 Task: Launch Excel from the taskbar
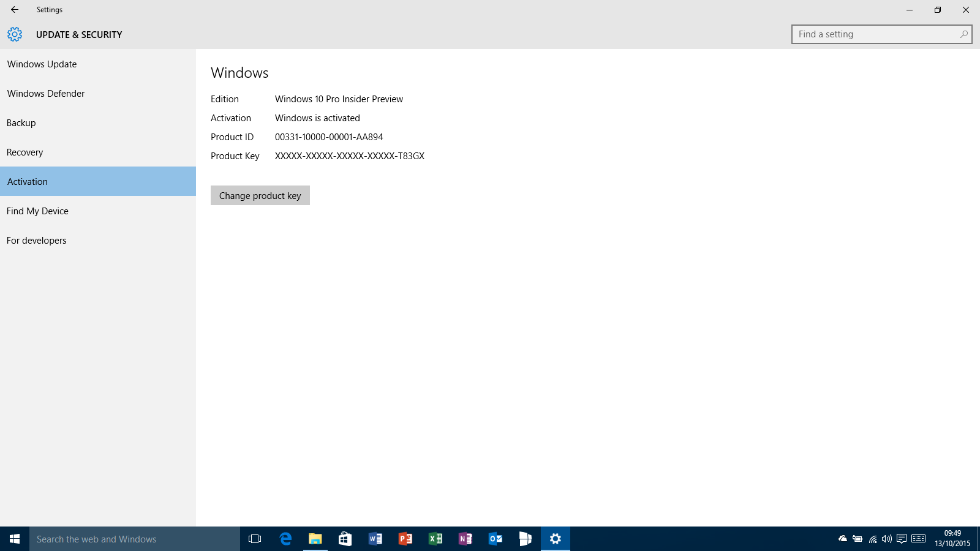(435, 539)
